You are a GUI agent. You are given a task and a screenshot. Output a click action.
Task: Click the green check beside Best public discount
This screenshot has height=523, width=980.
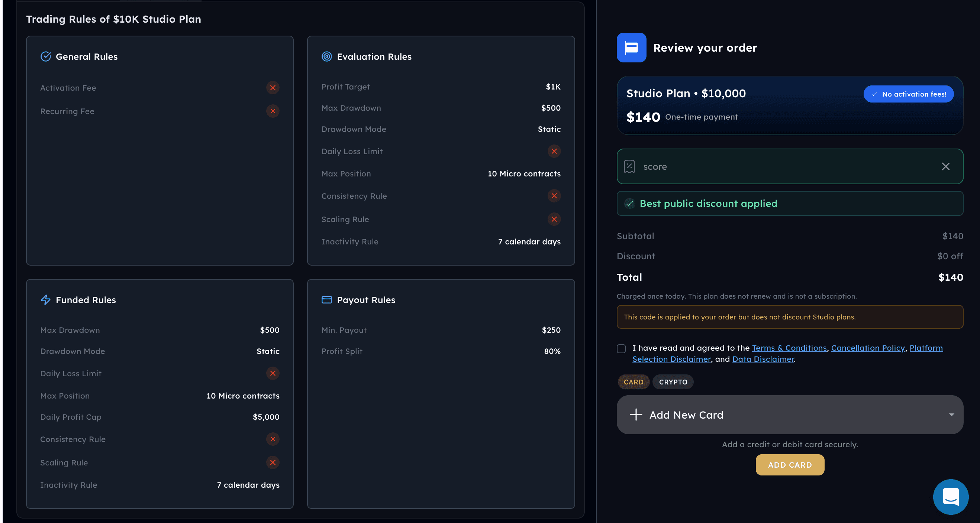tap(630, 204)
